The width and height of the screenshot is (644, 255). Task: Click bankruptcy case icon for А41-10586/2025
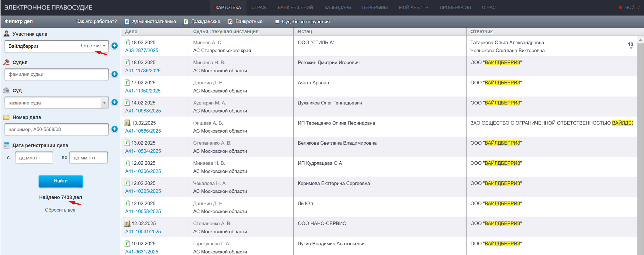pos(127,123)
